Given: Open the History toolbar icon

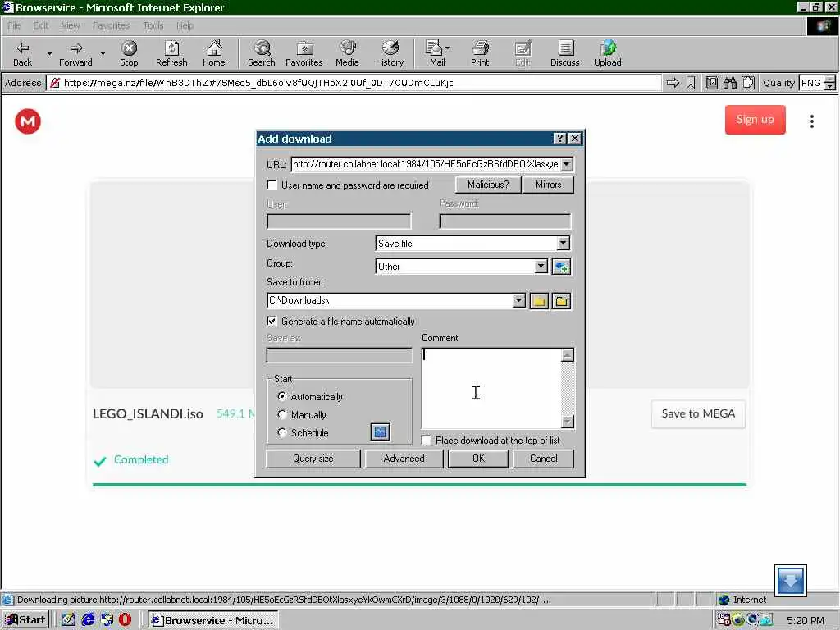Looking at the screenshot, I should (390, 53).
